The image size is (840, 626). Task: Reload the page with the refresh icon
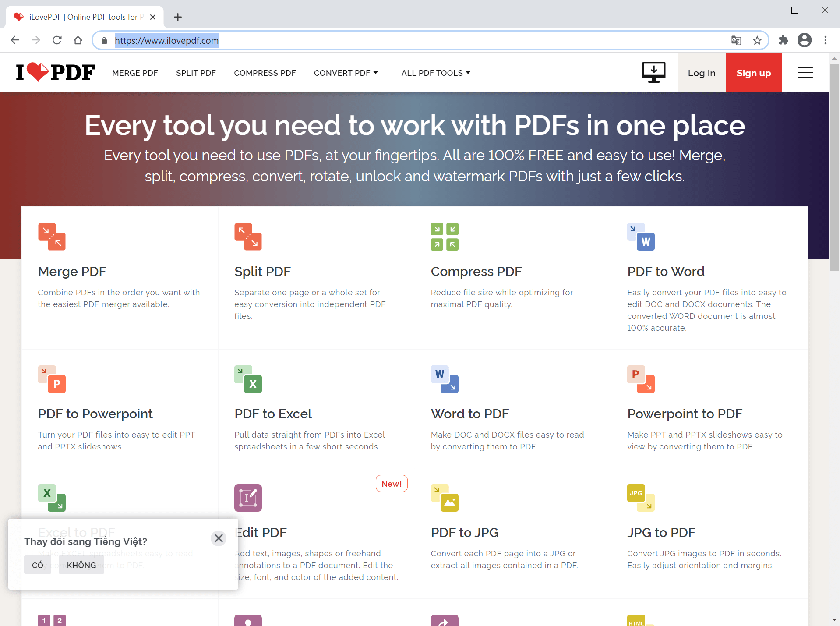point(57,40)
